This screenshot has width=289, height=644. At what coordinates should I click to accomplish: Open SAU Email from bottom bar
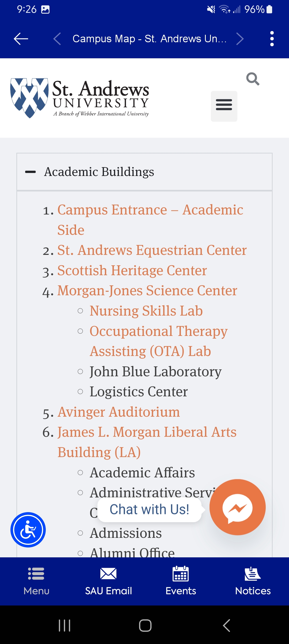coord(108,581)
